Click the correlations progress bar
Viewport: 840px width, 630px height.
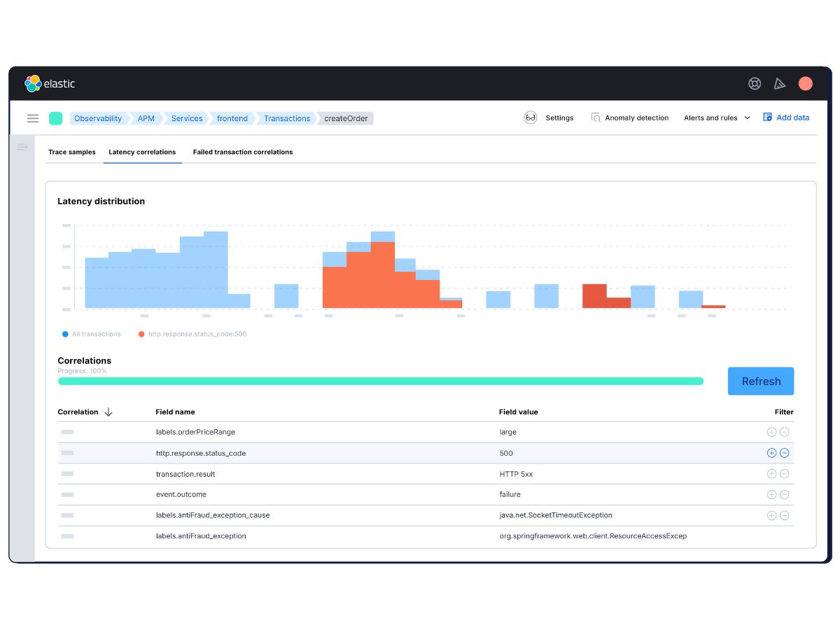381,381
